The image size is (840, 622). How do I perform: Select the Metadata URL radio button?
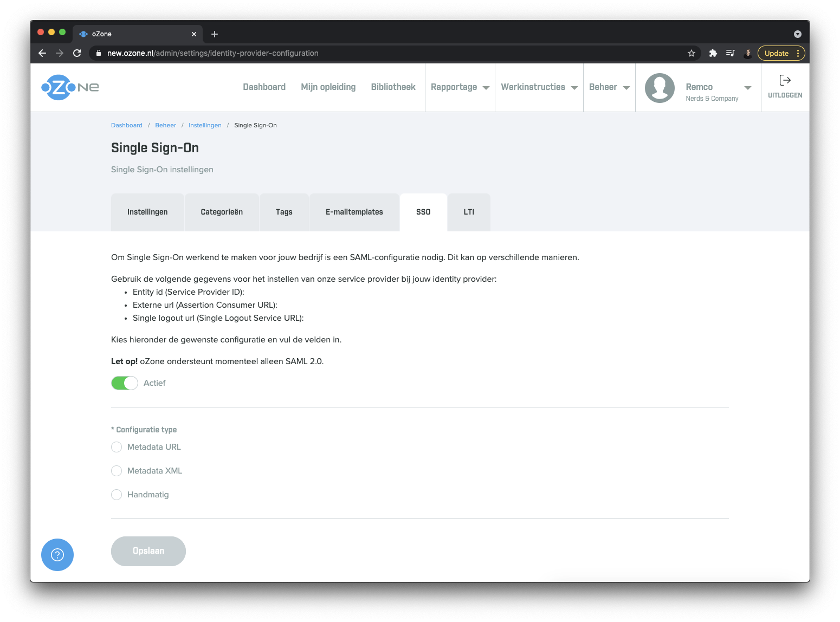click(116, 447)
